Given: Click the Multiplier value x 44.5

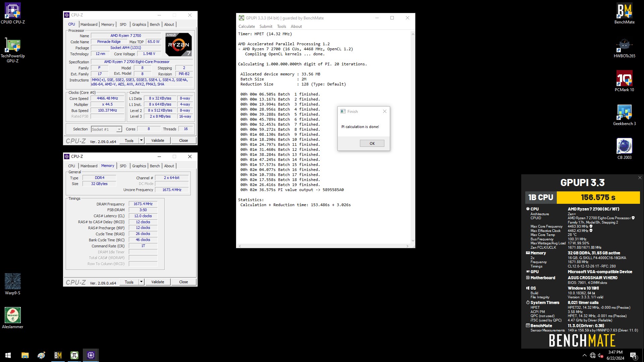Looking at the screenshot, I should pyautogui.click(x=107, y=105).
